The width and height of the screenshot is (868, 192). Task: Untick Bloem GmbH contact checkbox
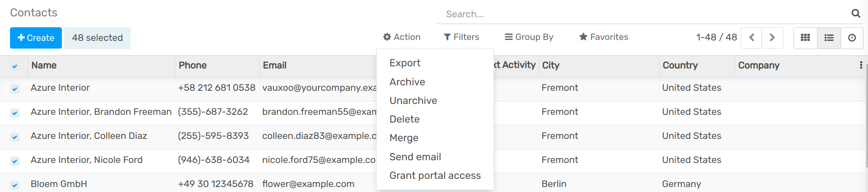pyautogui.click(x=15, y=185)
